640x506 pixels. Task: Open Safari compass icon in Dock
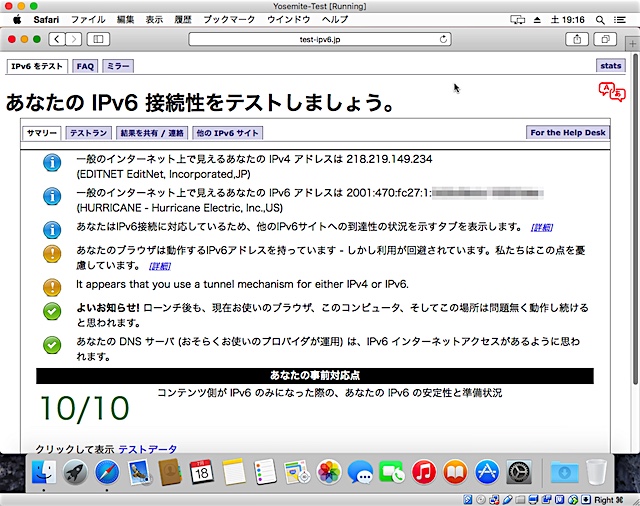point(107,472)
